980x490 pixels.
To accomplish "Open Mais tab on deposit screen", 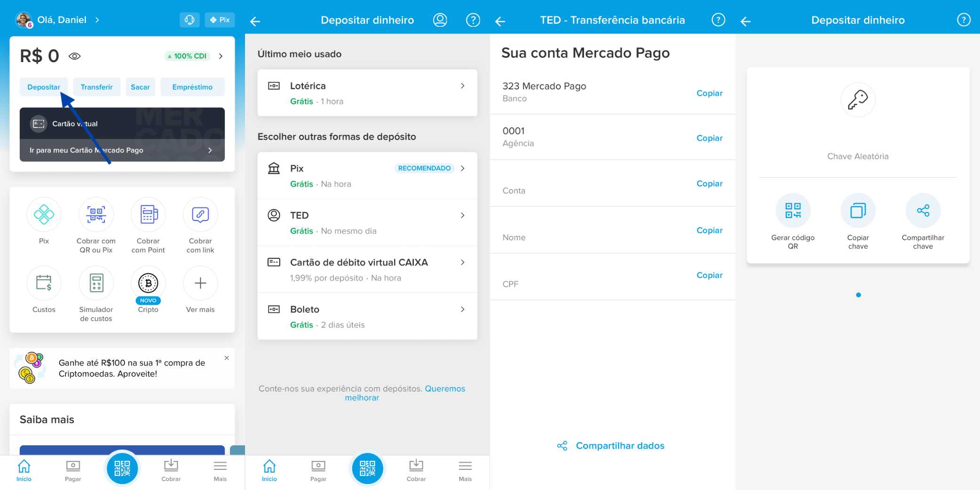I will [x=465, y=470].
